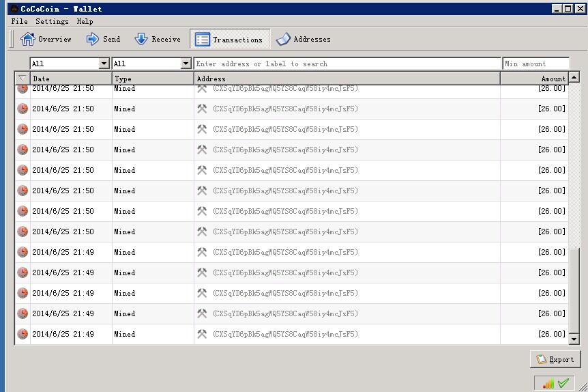
Task: Select the Transactions toolbar button
Action: tap(229, 39)
